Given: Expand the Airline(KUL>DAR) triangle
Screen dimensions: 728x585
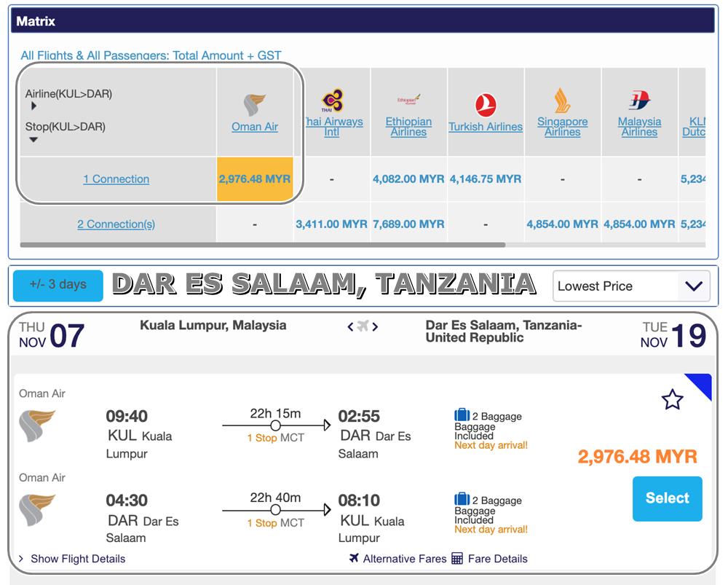Looking at the screenshot, I should pyautogui.click(x=33, y=106).
